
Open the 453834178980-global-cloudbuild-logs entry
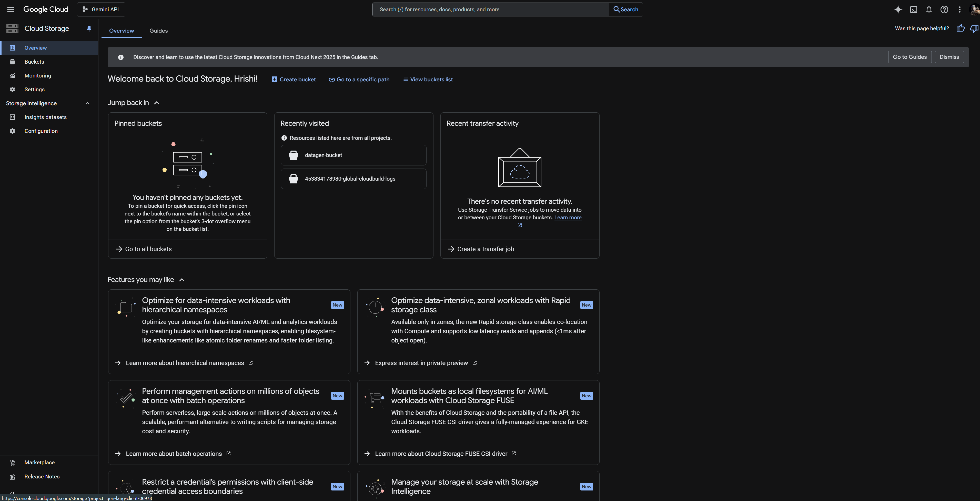pyautogui.click(x=353, y=179)
